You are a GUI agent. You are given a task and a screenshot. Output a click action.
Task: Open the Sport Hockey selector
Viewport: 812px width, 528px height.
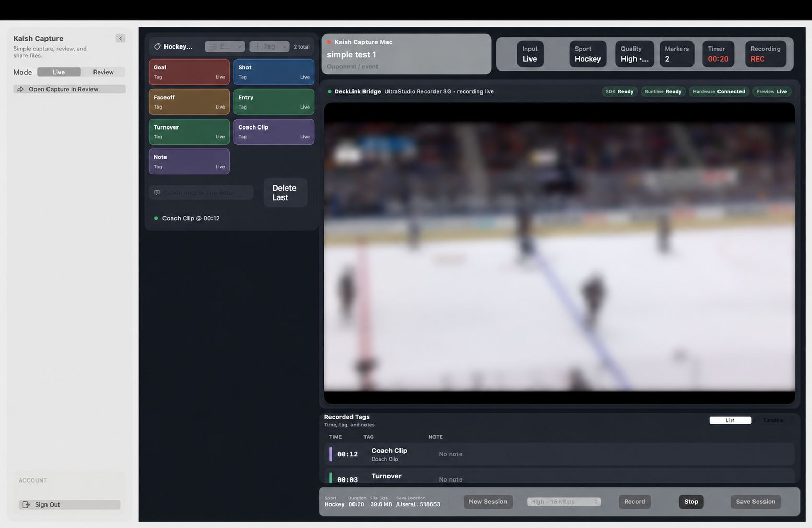[588, 54]
